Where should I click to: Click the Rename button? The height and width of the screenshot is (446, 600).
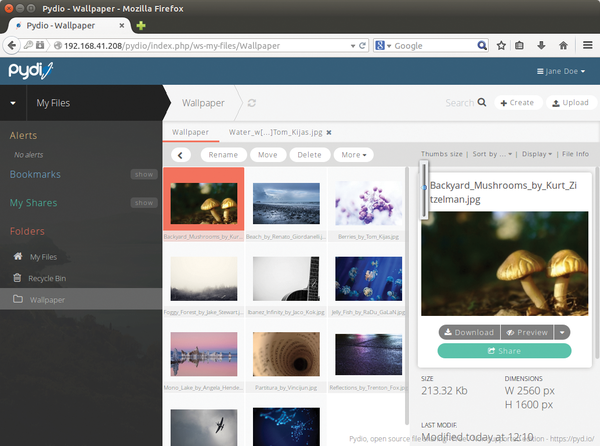point(223,155)
